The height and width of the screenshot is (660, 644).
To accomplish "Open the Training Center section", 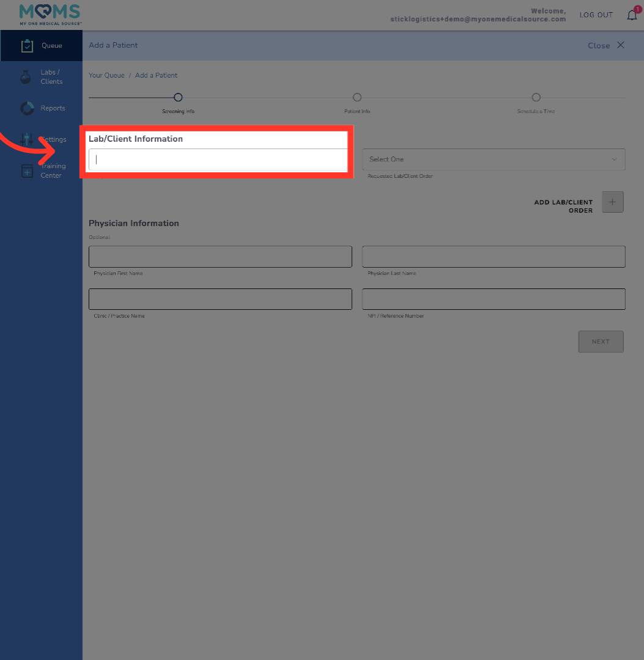I will (x=42, y=170).
